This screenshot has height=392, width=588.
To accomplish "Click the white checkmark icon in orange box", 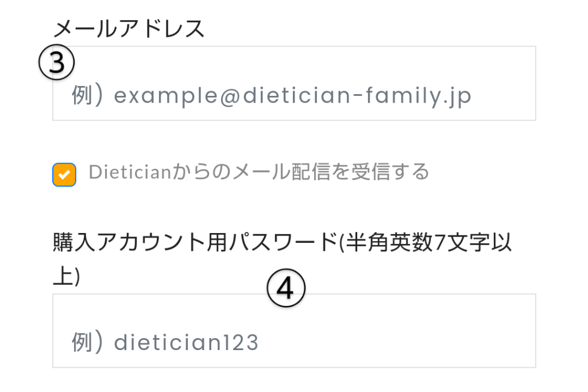I will tap(64, 174).
